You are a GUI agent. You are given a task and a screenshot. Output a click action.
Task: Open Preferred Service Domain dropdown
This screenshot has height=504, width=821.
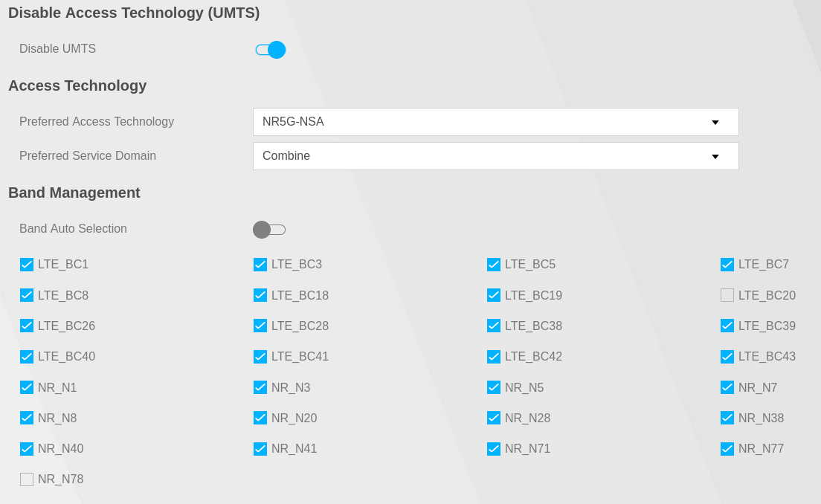(x=495, y=156)
